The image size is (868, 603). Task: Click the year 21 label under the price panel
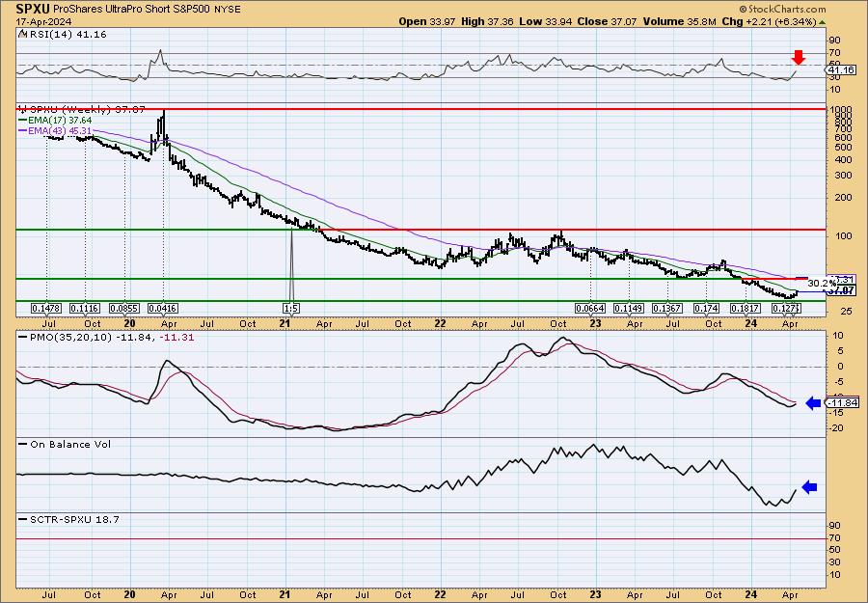point(285,323)
